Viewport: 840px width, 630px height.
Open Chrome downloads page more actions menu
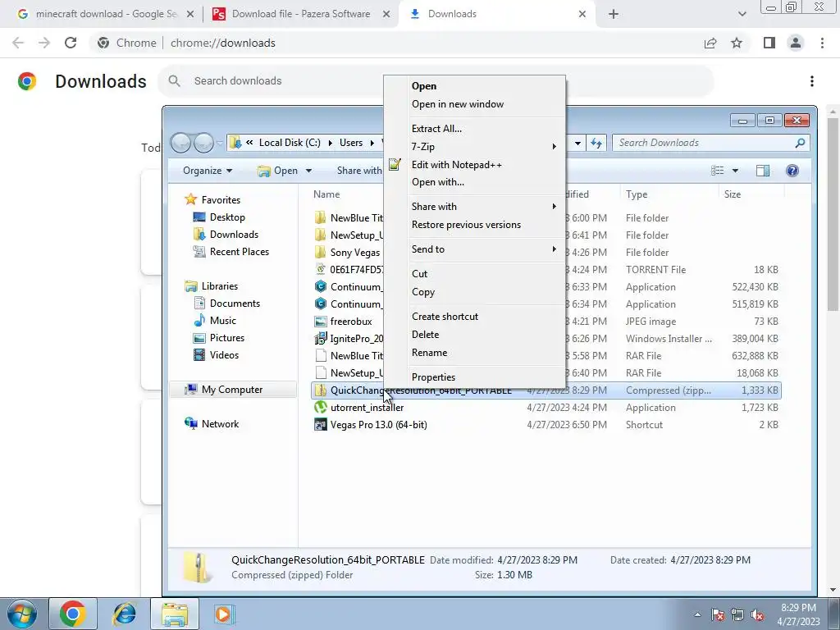(812, 81)
